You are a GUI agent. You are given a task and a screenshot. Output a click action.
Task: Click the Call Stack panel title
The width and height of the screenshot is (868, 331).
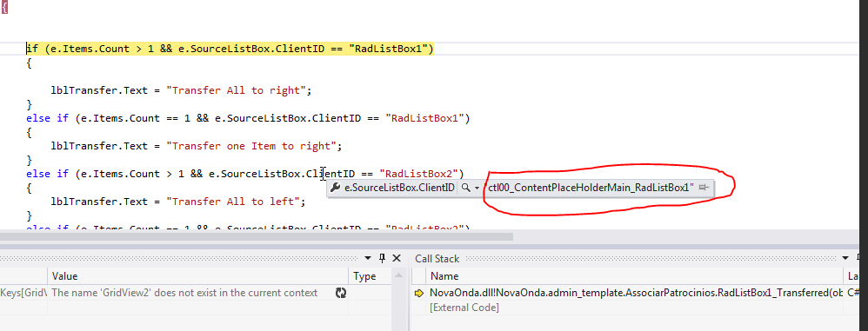[437, 259]
